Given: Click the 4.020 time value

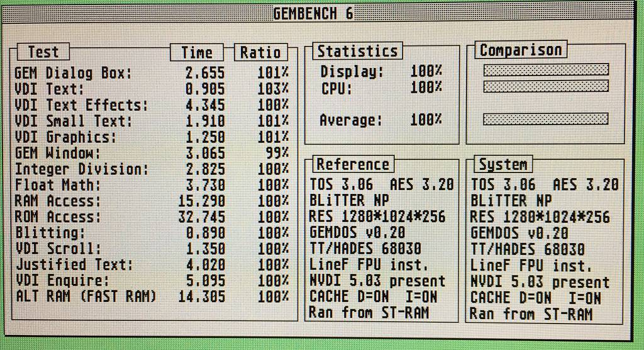Looking at the screenshot, I should [205, 265].
